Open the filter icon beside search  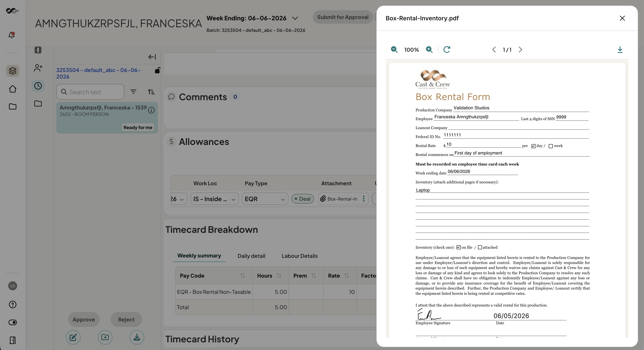(x=133, y=92)
